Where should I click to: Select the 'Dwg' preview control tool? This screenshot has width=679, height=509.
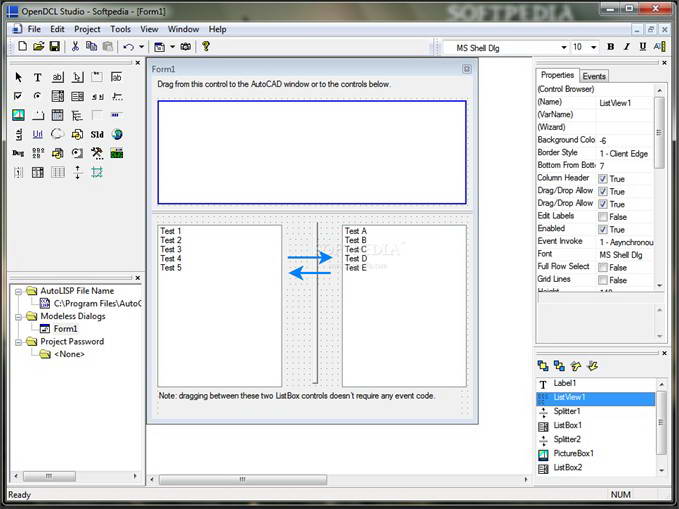click(x=18, y=153)
